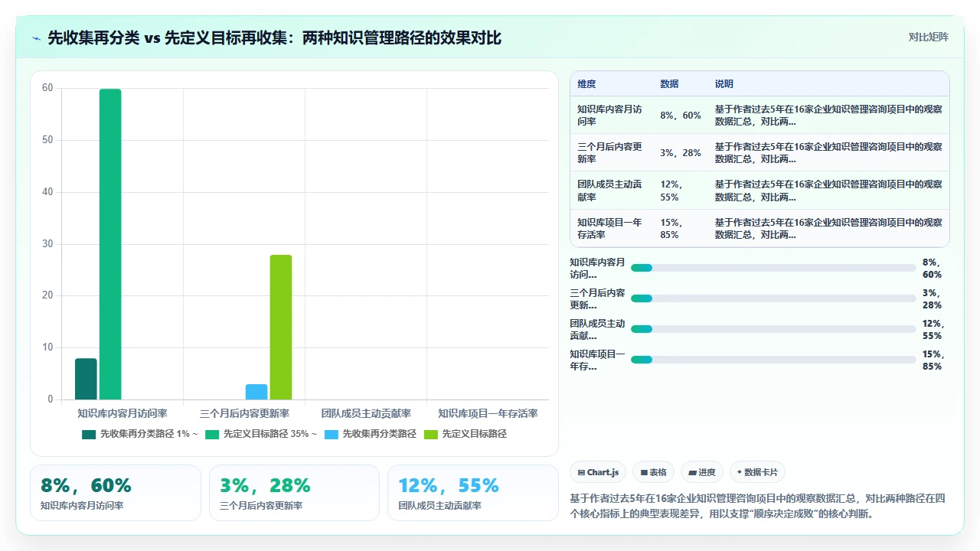Click y-axis value 30
Image resolution: width=980 pixels, height=551 pixels.
pos(47,244)
